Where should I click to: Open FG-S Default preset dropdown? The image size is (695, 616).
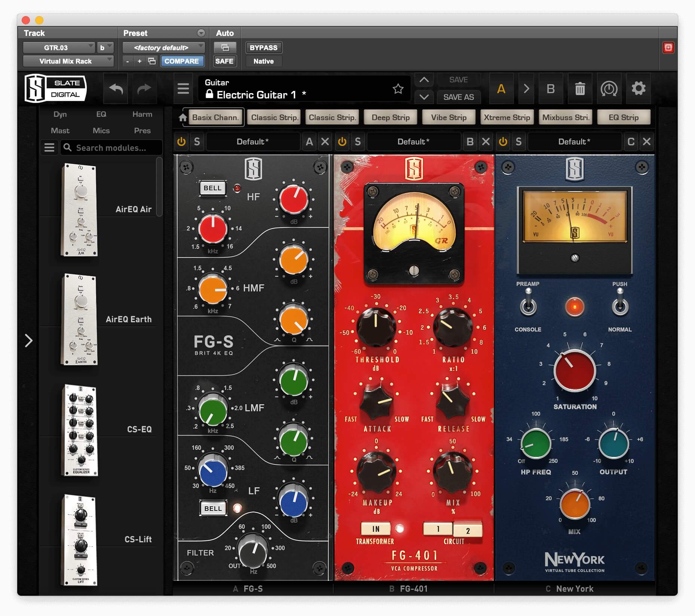[x=253, y=141]
